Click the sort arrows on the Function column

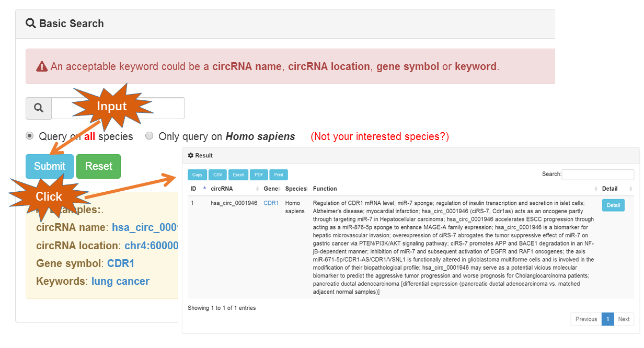596,189
